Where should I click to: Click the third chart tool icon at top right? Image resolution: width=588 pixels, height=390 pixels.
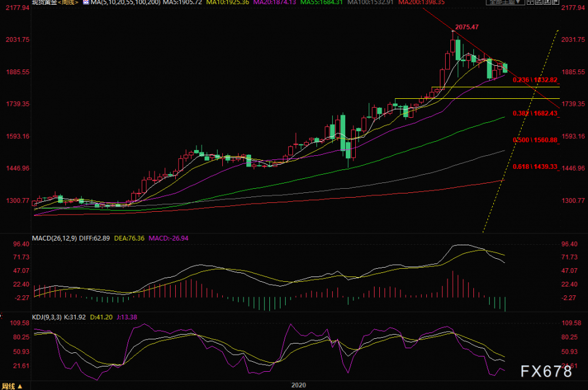[547, 2]
